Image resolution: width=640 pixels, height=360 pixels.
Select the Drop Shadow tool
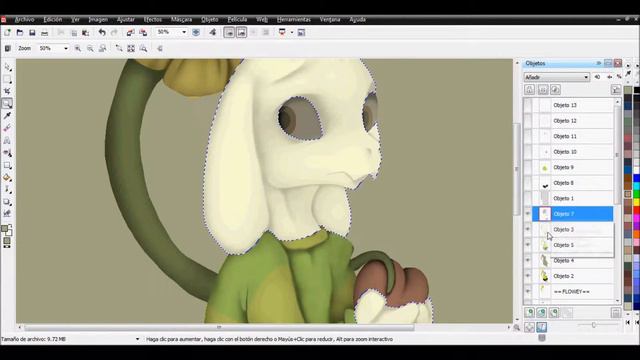(7, 202)
